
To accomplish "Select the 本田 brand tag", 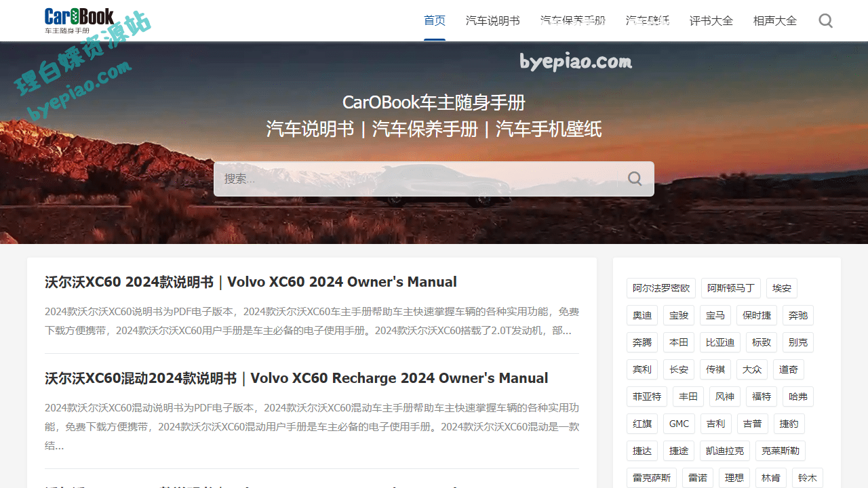I will [x=679, y=342].
